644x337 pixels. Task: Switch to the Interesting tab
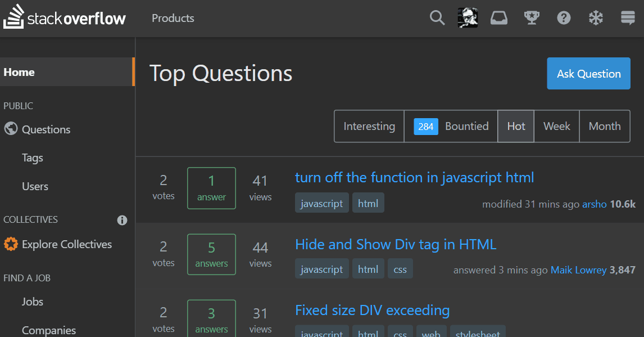click(x=369, y=126)
